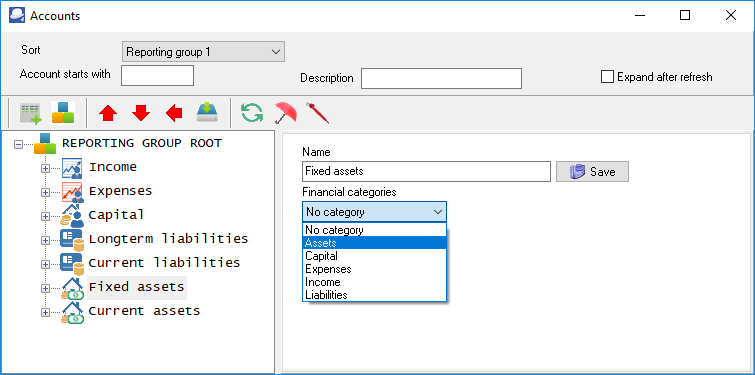Click the red up arrow toolbar icon

pyautogui.click(x=108, y=114)
